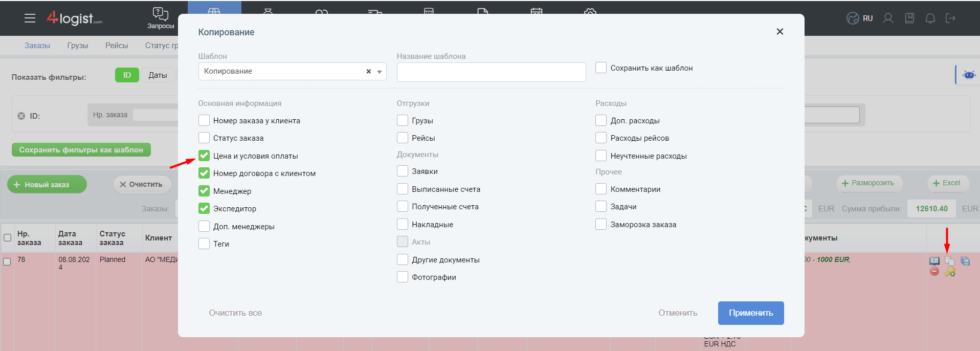Screen dimensions: 980x351
Task: Open the Рейсы tab
Action: click(x=117, y=46)
